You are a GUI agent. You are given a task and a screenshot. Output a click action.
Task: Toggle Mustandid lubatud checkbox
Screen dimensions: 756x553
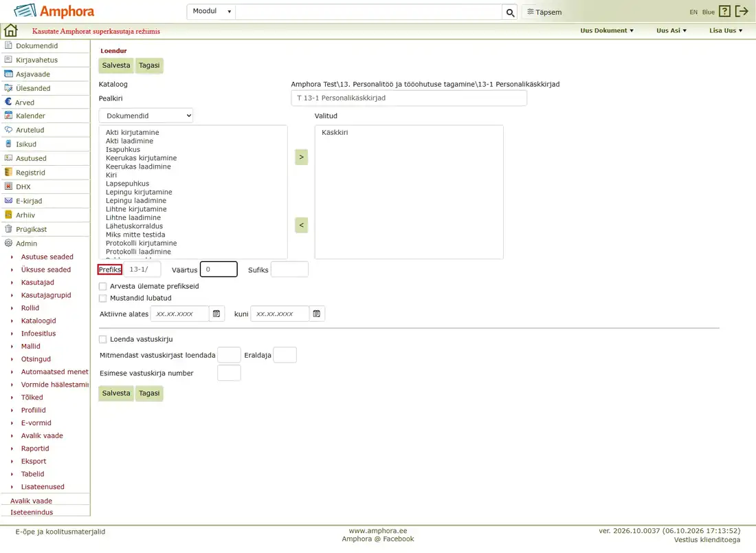click(x=102, y=299)
